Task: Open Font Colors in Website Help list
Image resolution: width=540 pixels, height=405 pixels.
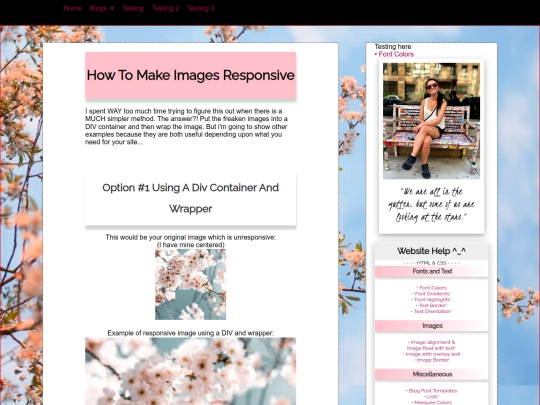Action: (433, 288)
